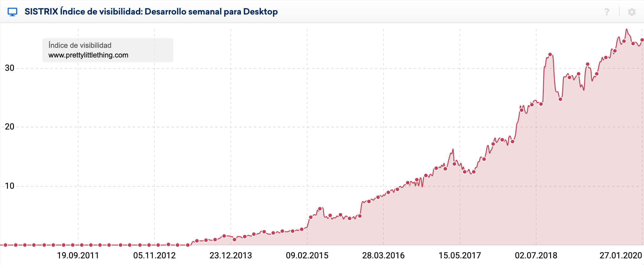The height and width of the screenshot is (265, 644).
Task: Select the 09.02.2015 axis date
Action: [307, 256]
